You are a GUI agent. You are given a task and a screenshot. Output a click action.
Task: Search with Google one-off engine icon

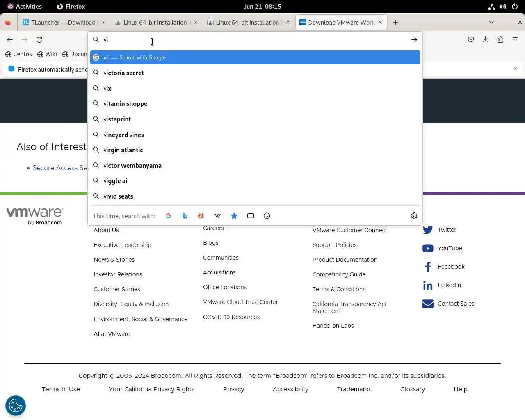point(169,216)
